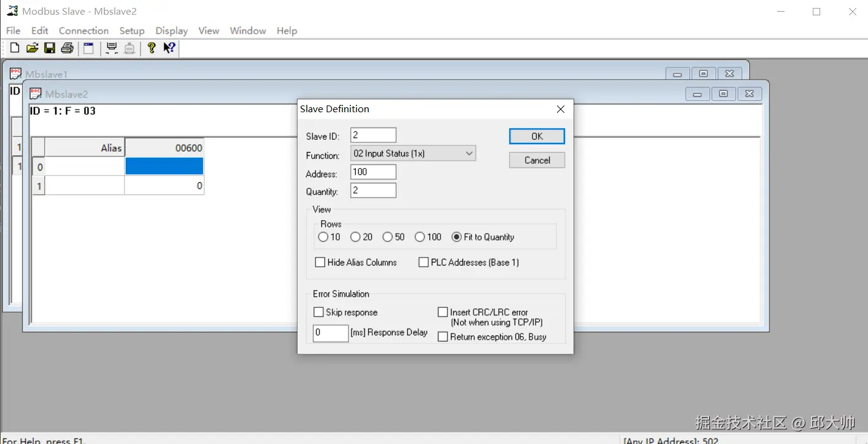Screen dimensions: 868x444
Task: Save with the floppy disk icon
Action: (50, 48)
